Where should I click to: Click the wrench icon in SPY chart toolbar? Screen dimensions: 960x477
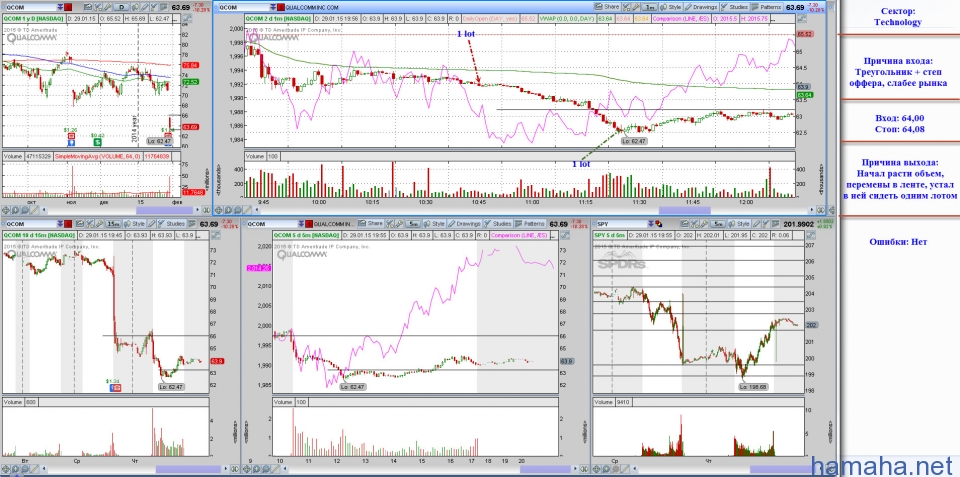tap(704, 223)
